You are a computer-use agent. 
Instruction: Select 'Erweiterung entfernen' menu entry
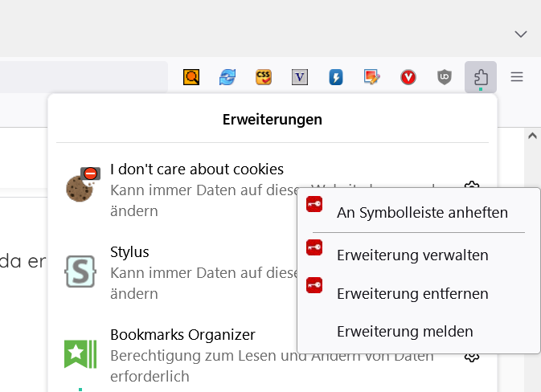(x=412, y=293)
